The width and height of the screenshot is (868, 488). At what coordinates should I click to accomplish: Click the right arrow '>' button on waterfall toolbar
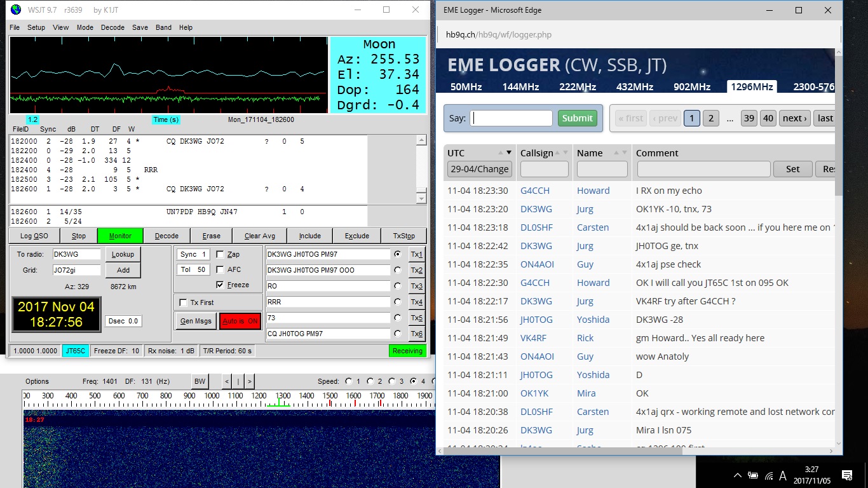(x=250, y=381)
